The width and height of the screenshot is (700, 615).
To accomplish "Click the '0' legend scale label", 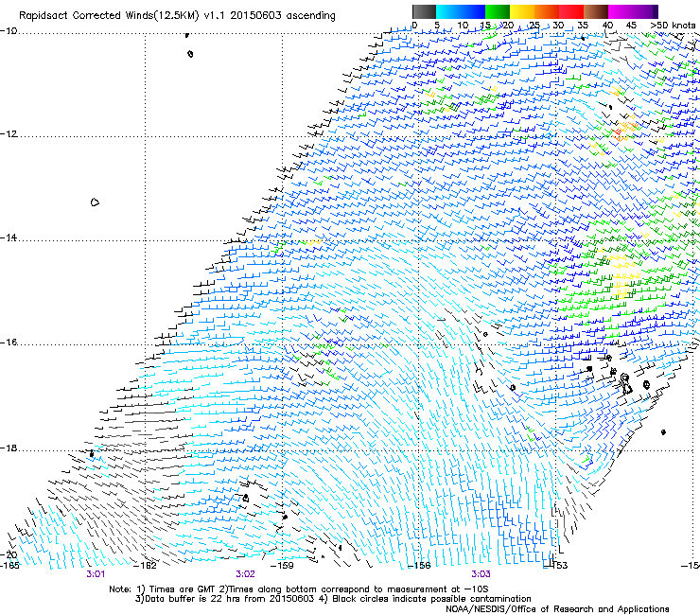I will (414, 26).
